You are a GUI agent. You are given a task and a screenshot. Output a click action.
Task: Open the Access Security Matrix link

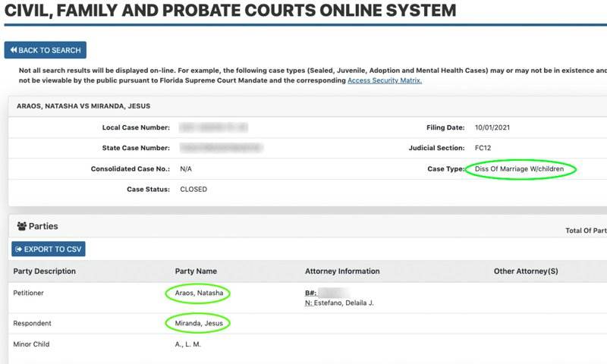click(384, 80)
